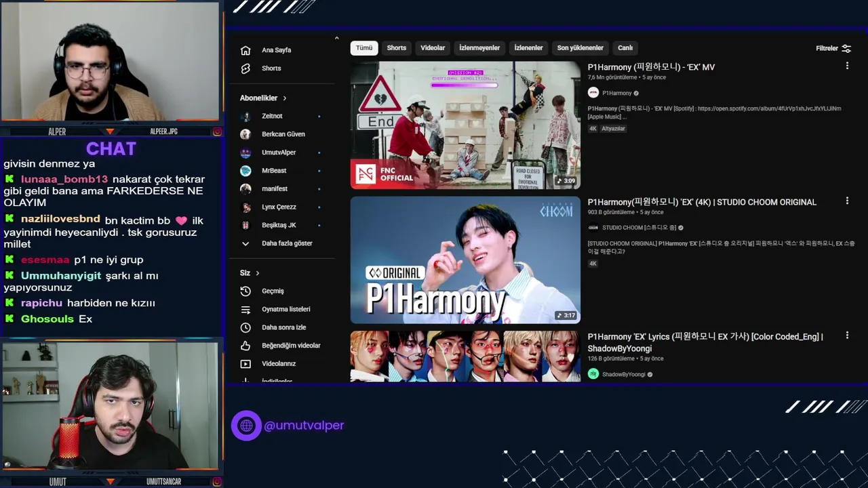
Task: Open Filtreler filter sliders icon
Action: [846, 48]
